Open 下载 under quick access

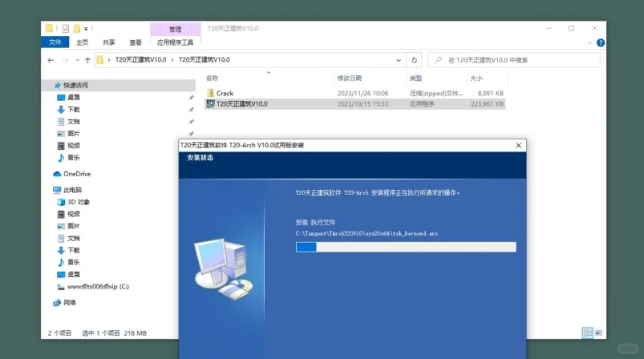coord(74,110)
